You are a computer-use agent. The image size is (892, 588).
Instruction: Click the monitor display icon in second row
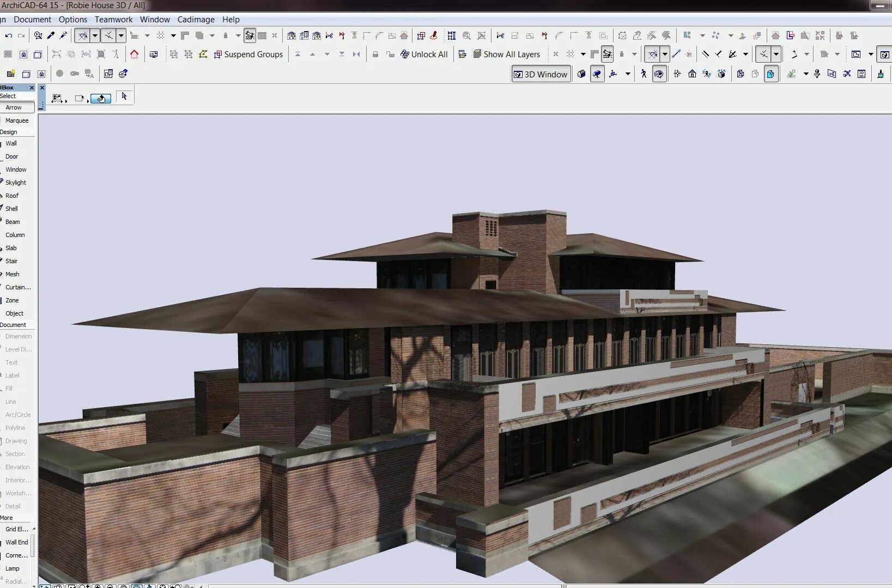(154, 54)
